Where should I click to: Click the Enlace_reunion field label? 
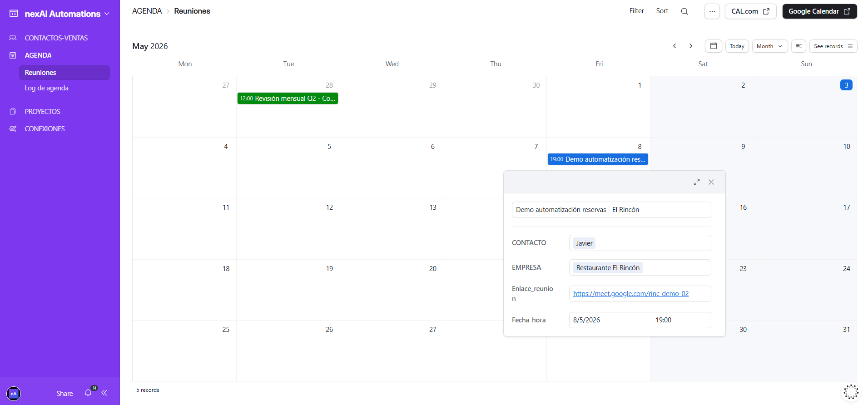532,294
